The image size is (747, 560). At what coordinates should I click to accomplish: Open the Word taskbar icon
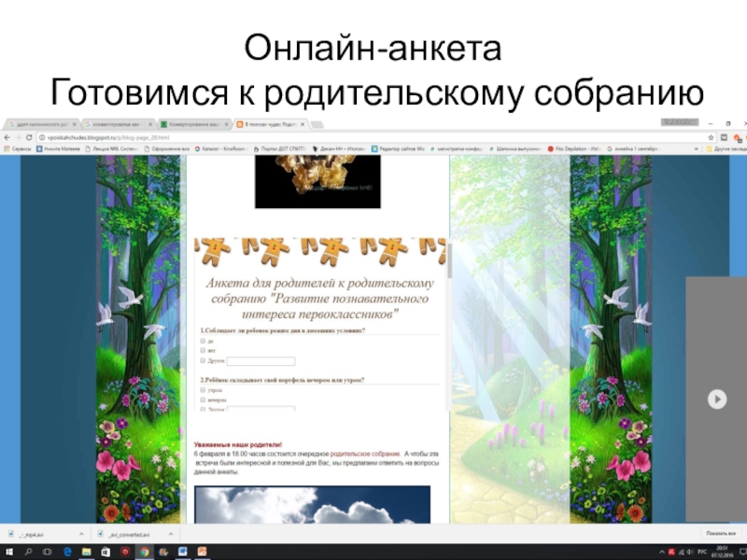tap(182, 552)
